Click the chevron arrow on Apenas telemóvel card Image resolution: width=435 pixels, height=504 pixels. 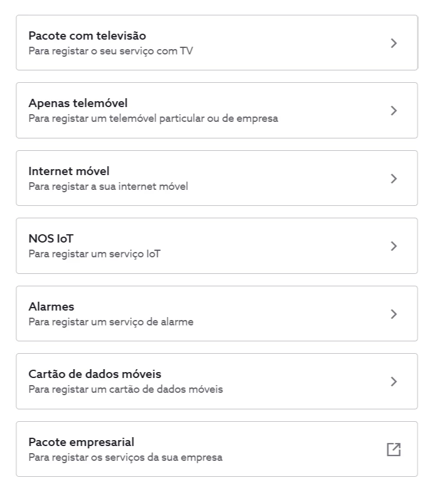click(394, 111)
